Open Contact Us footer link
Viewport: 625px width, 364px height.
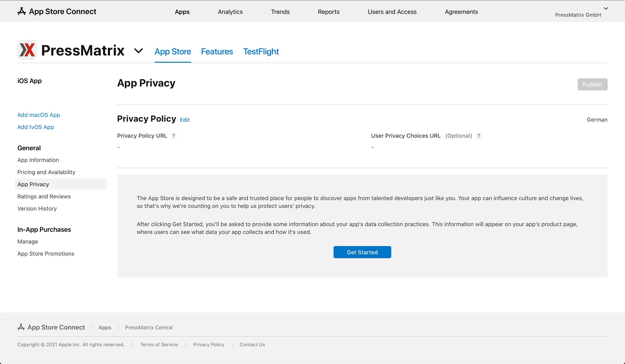pyautogui.click(x=252, y=344)
